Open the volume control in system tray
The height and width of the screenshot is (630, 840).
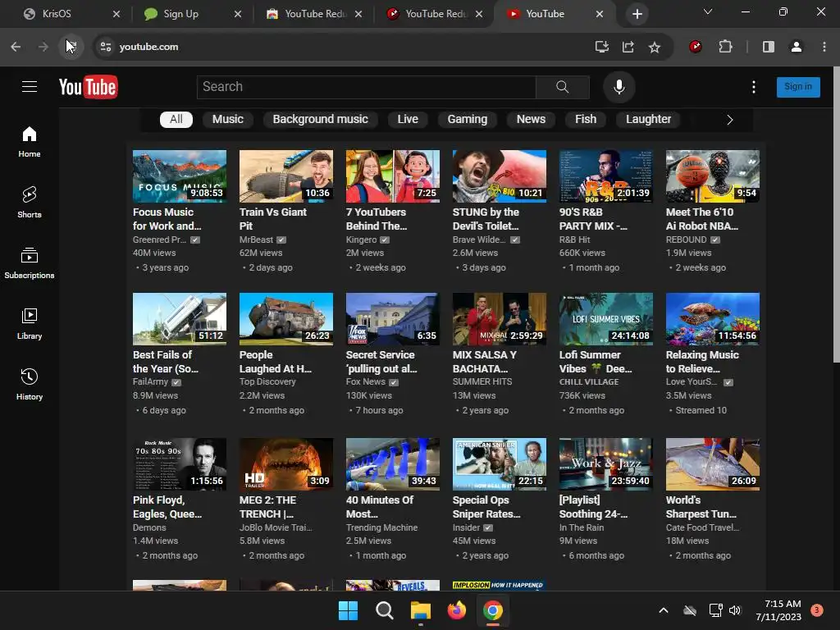point(735,610)
